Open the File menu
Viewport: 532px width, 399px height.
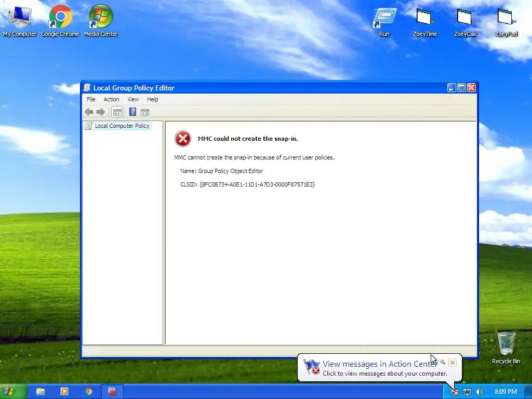[x=91, y=99]
